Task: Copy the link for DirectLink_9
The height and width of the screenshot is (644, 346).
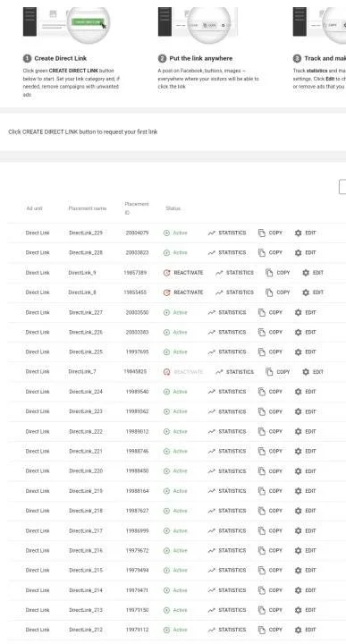Action: point(278,273)
